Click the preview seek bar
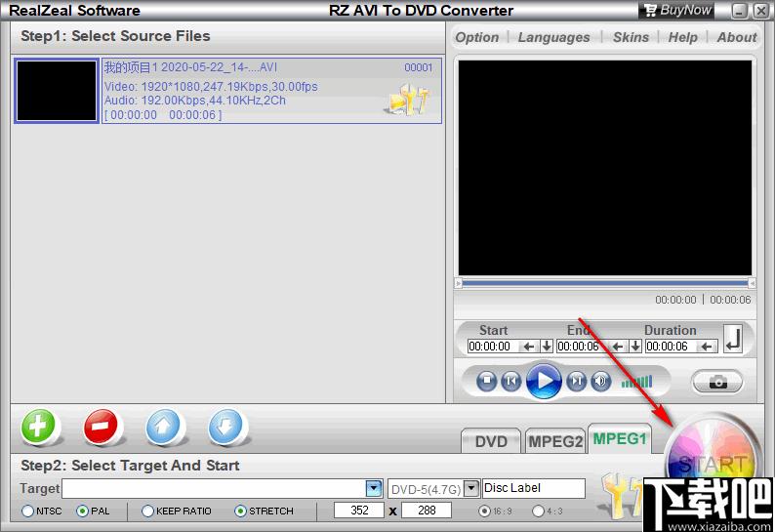Screen dimensions: 775x532 click(605, 283)
